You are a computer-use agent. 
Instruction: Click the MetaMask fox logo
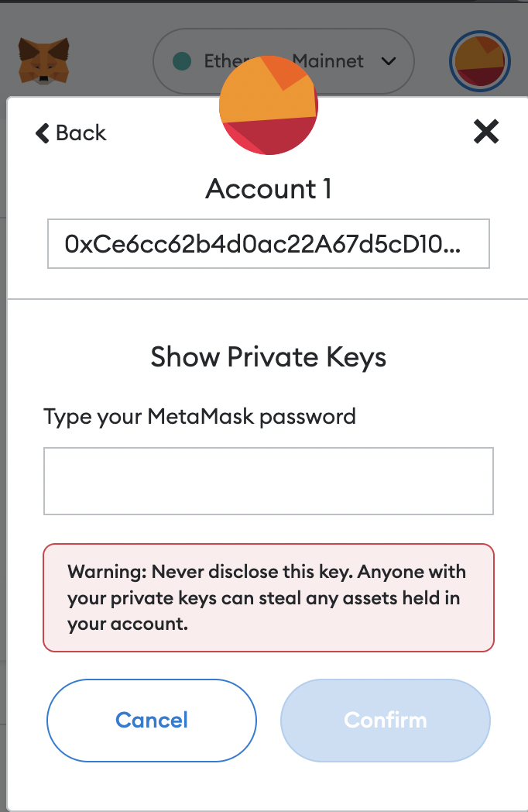click(x=43, y=61)
